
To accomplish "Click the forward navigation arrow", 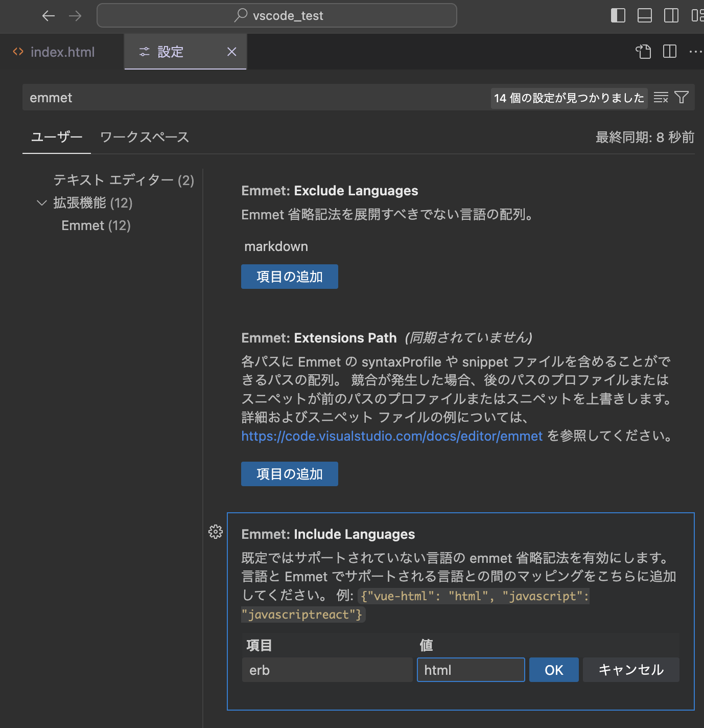I will tap(75, 15).
